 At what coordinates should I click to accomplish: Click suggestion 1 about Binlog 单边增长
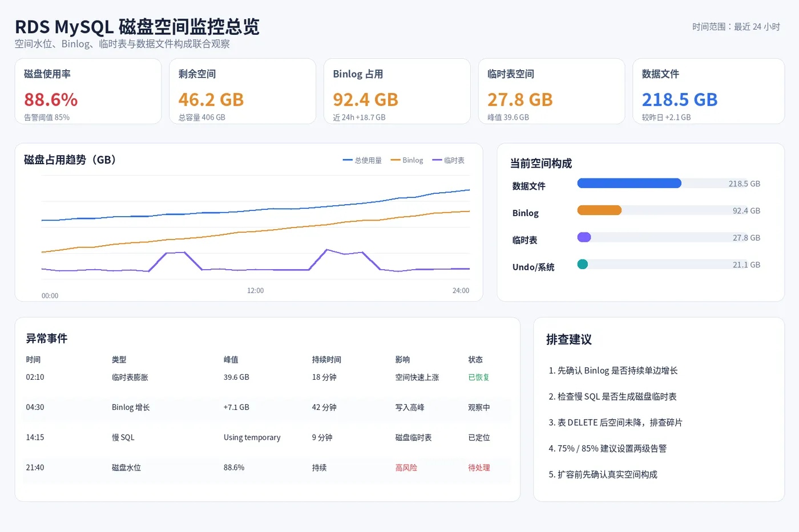click(613, 371)
